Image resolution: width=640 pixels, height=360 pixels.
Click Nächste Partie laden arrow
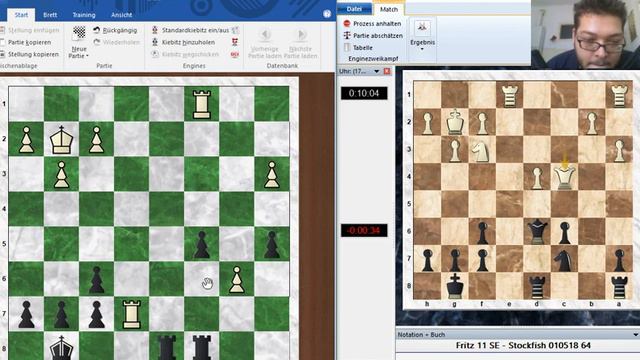(301, 35)
